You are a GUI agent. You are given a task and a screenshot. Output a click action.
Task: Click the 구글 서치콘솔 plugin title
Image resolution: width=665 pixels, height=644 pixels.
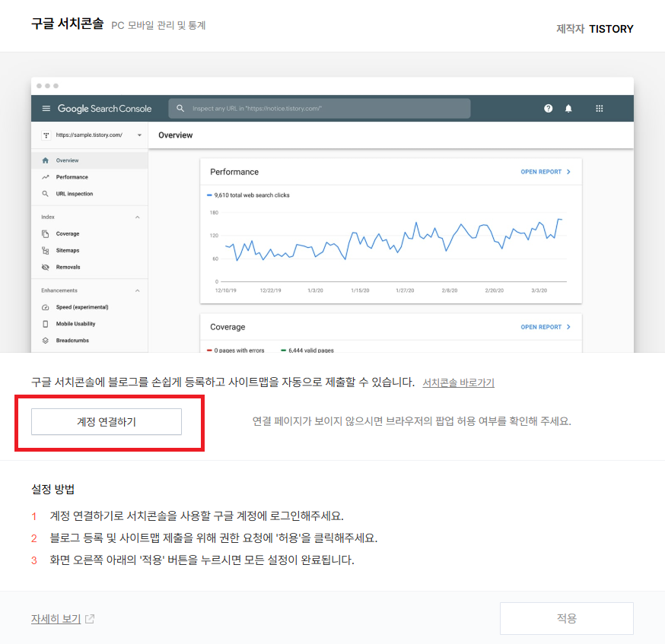tap(68, 24)
